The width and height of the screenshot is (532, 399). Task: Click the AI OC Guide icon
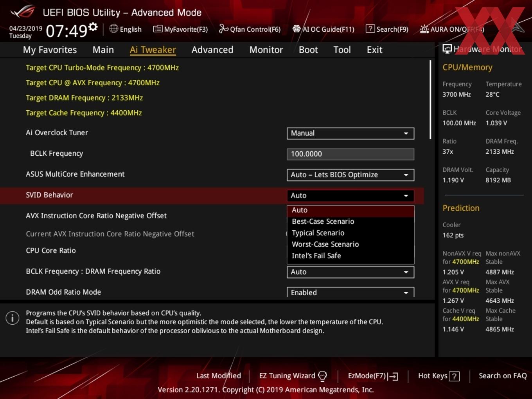coord(297,29)
